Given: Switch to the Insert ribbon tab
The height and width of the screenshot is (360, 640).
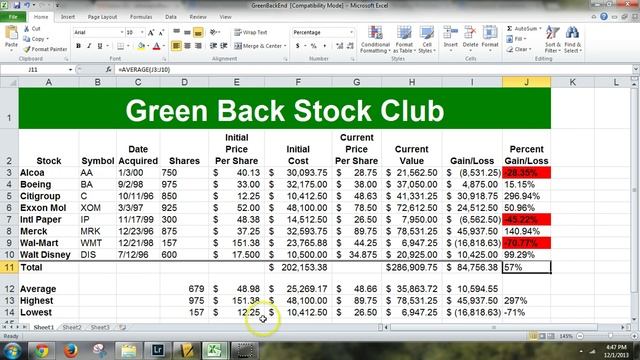Looking at the screenshot, I should 68,17.
